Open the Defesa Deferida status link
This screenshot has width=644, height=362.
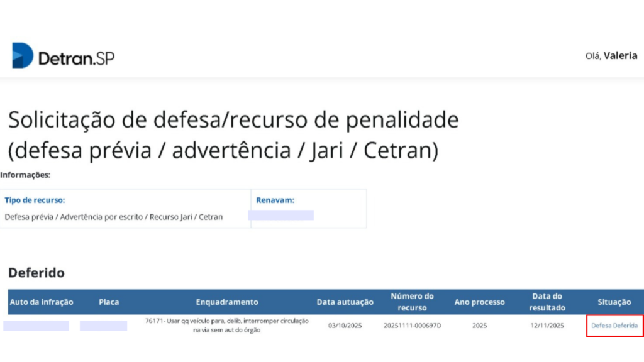614,326
